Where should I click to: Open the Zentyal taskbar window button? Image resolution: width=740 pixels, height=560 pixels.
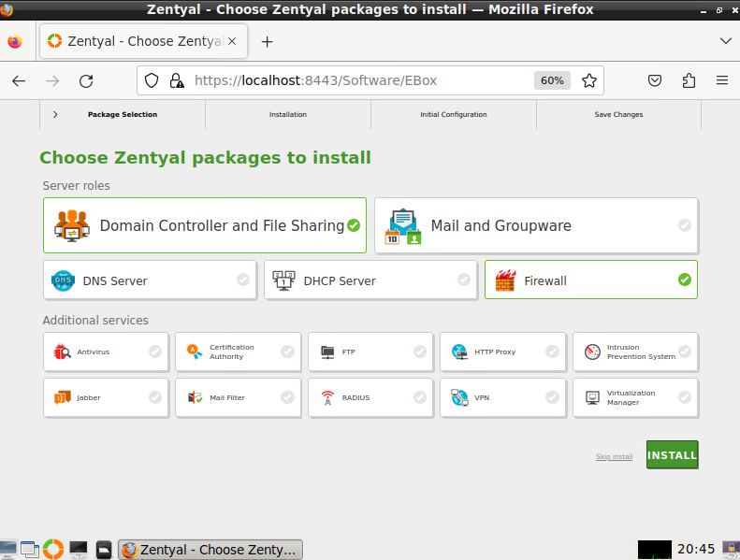210,550
